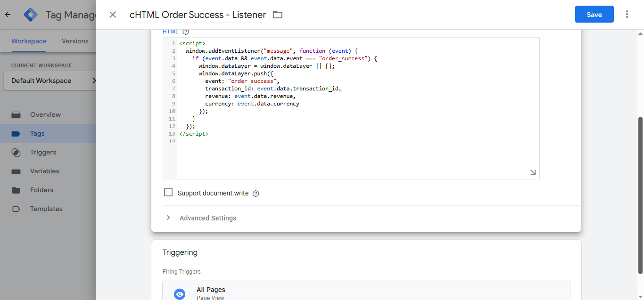Screen dimensions: 644x300
Task: Switch to the Workspace tab
Action: tap(29, 41)
